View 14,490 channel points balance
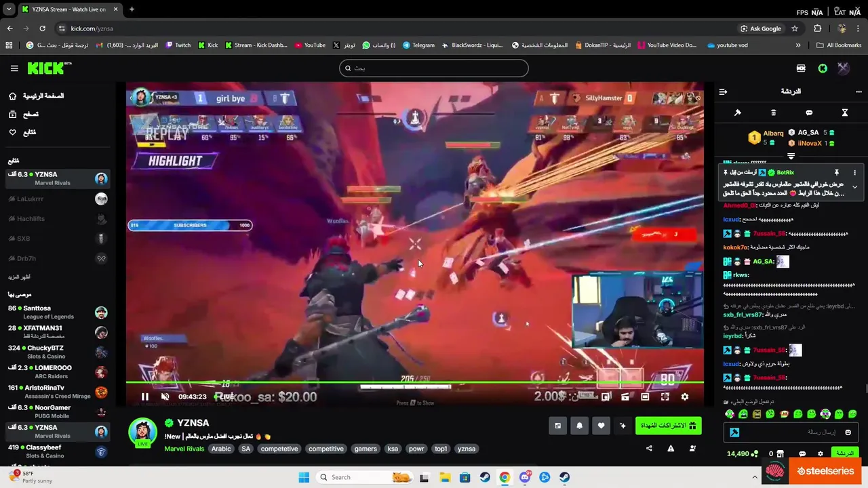 tap(743, 453)
